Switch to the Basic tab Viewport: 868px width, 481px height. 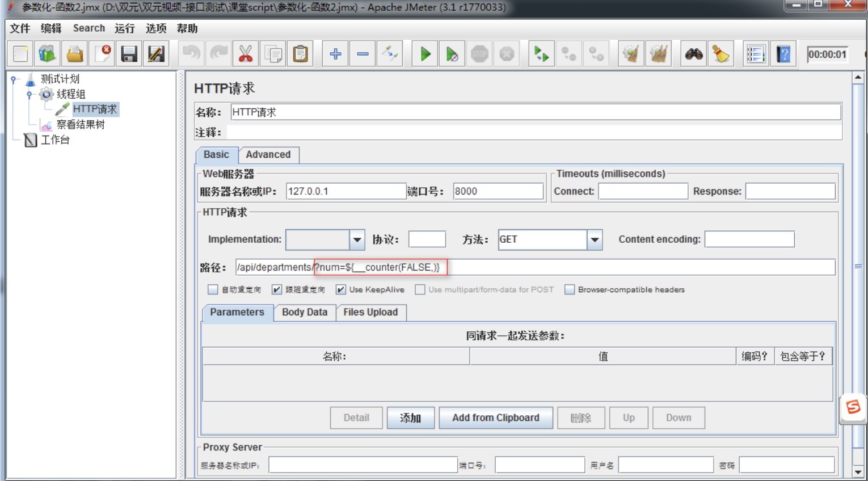pos(217,154)
